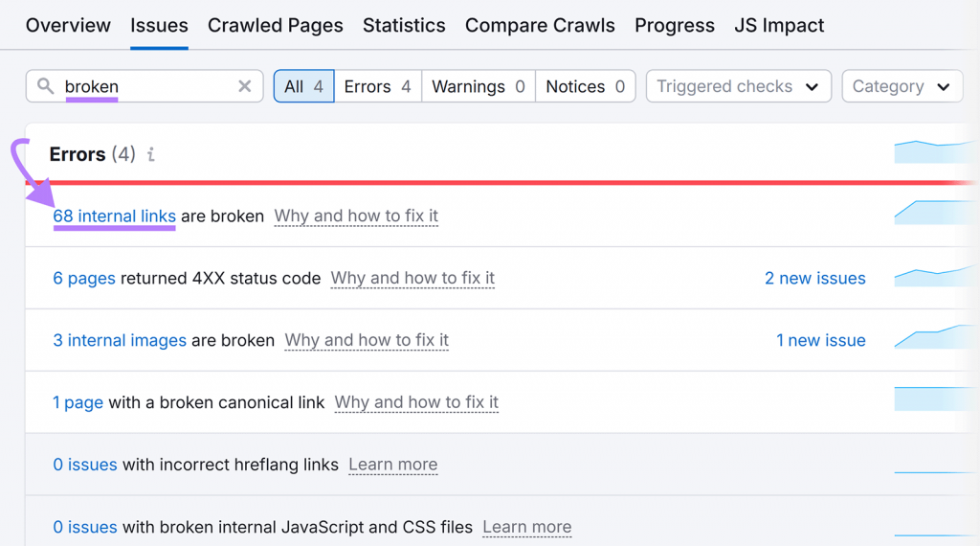Expand the Category dropdown
Image resolution: width=980 pixels, height=546 pixels.
902,86
